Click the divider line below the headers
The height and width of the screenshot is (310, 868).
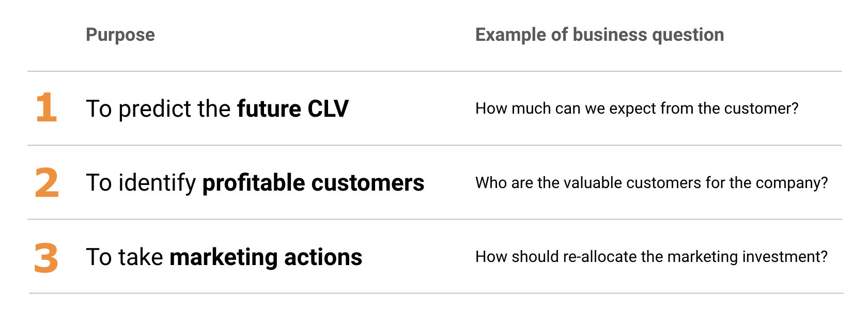click(x=434, y=71)
